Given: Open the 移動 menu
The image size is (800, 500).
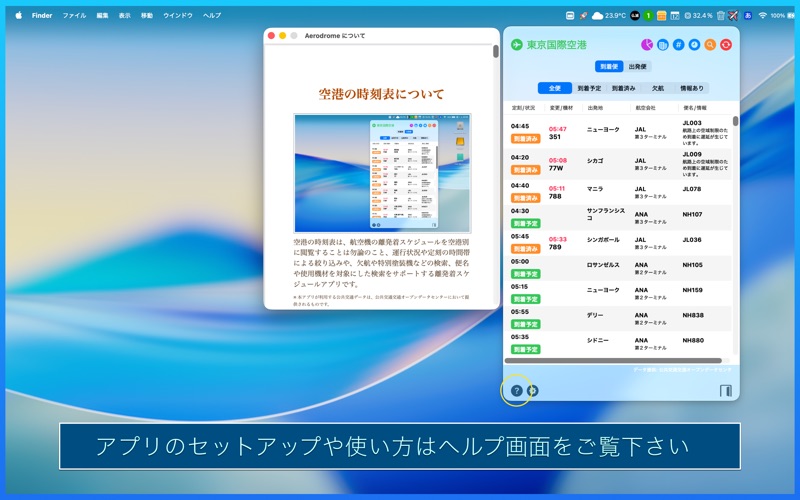Looking at the screenshot, I should pyautogui.click(x=147, y=15).
